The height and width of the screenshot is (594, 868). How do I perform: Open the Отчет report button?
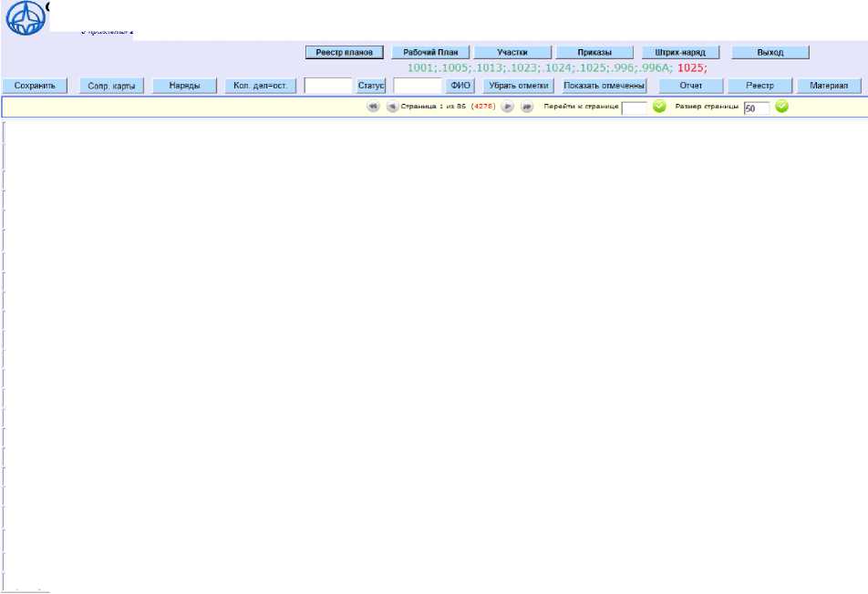tap(691, 86)
